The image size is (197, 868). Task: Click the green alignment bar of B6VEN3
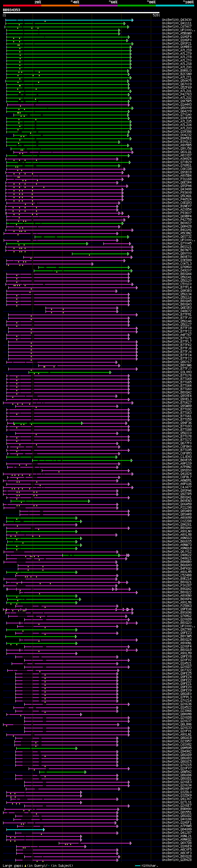[x=50, y=501]
